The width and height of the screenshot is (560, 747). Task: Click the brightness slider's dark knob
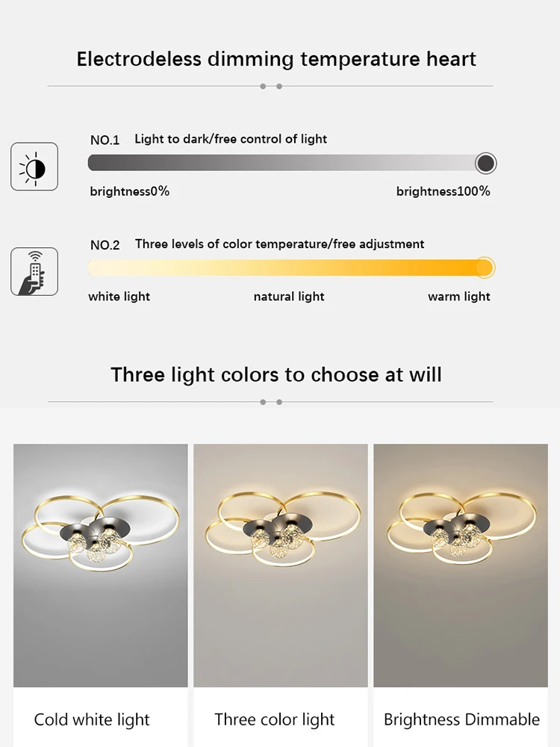[x=485, y=163]
